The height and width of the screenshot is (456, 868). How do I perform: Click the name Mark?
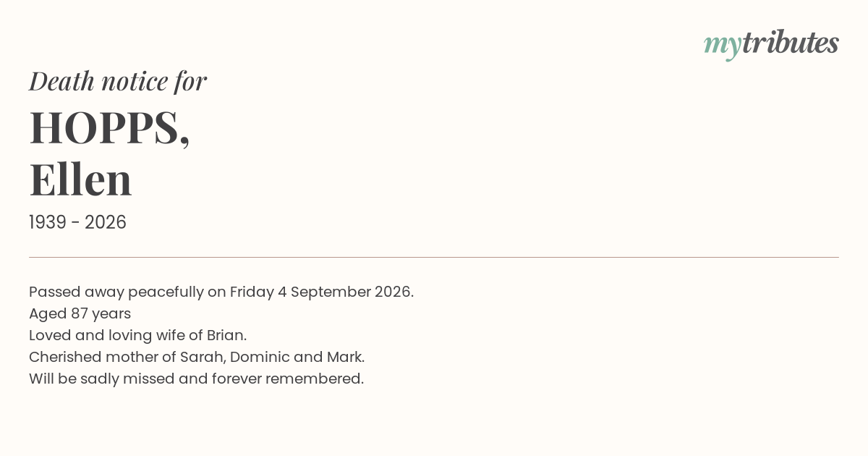[x=345, y=358]
